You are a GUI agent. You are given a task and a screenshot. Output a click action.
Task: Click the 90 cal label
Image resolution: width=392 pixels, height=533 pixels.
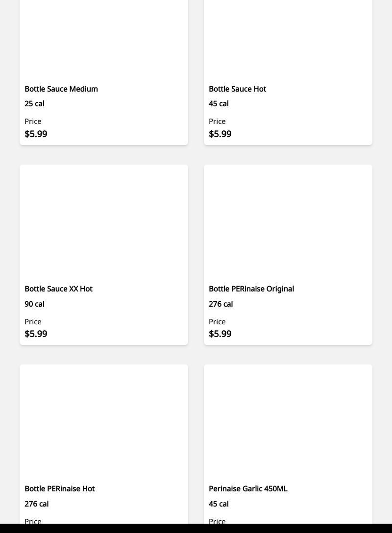34,304
